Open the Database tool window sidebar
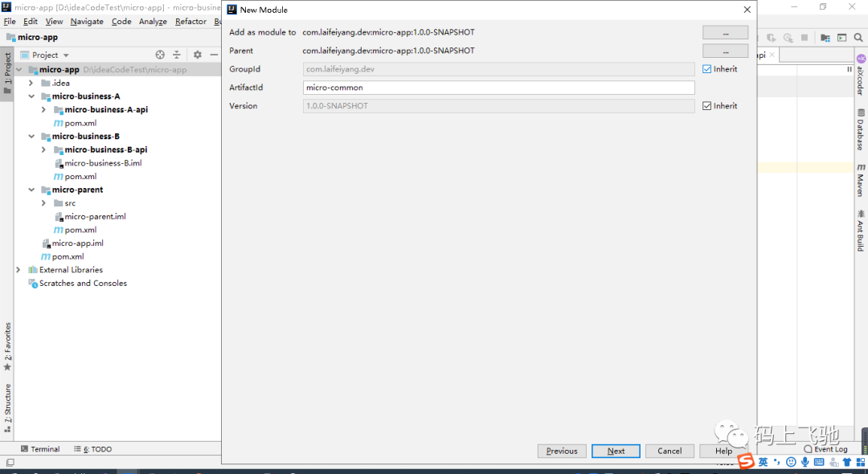 pyautogui.click(x=861, y=129)
